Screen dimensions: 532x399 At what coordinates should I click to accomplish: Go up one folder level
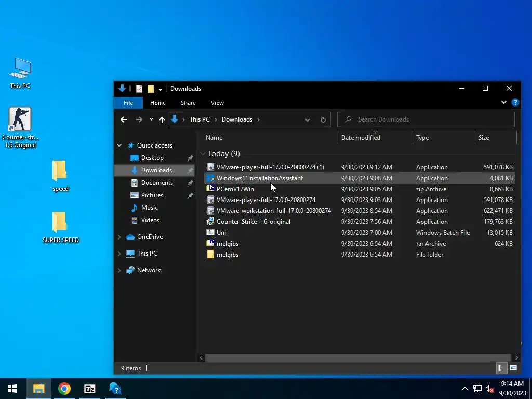[162, 119]
